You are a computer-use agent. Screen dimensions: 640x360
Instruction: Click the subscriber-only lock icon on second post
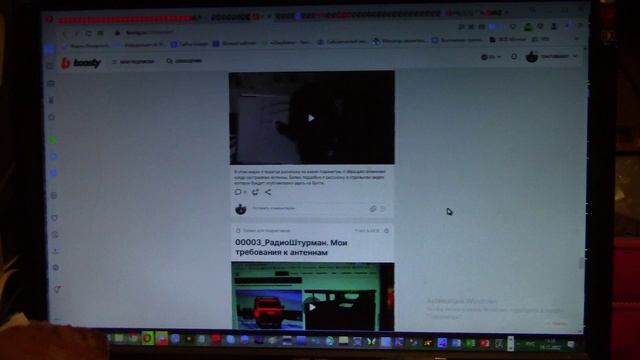pyautogui.click(x=238, y=231)
